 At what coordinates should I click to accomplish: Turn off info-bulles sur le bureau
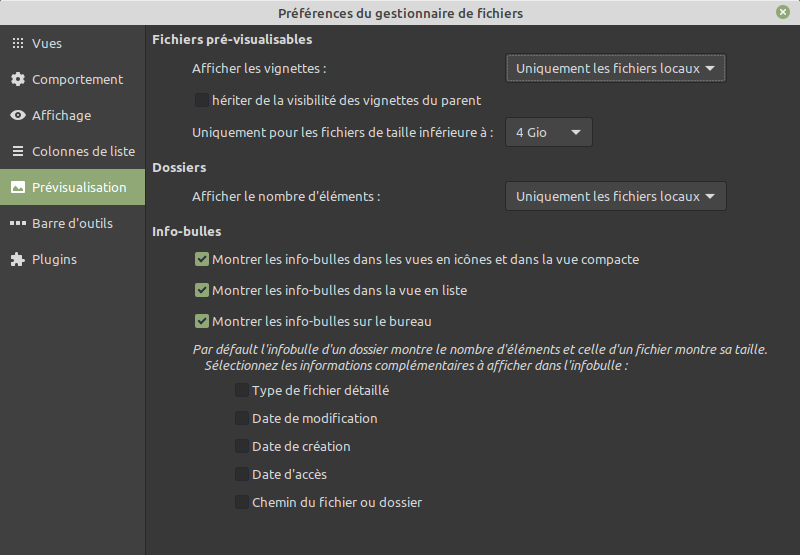pos(202,322)
